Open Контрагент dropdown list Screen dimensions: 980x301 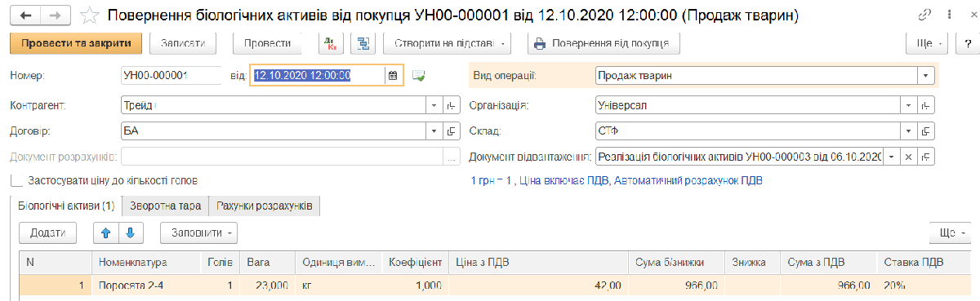click(x=434, y=106)
